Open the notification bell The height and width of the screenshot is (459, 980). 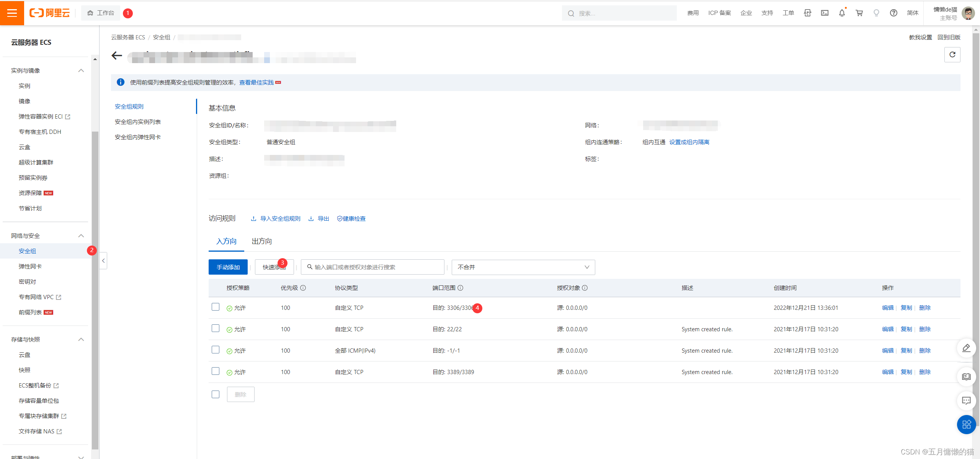click(x=842, y=13)
